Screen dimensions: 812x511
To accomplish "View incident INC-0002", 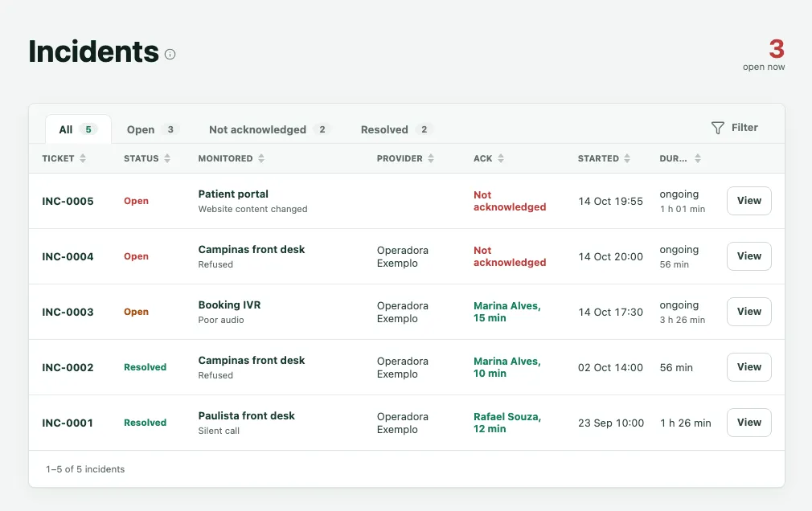I will point(748,367).
